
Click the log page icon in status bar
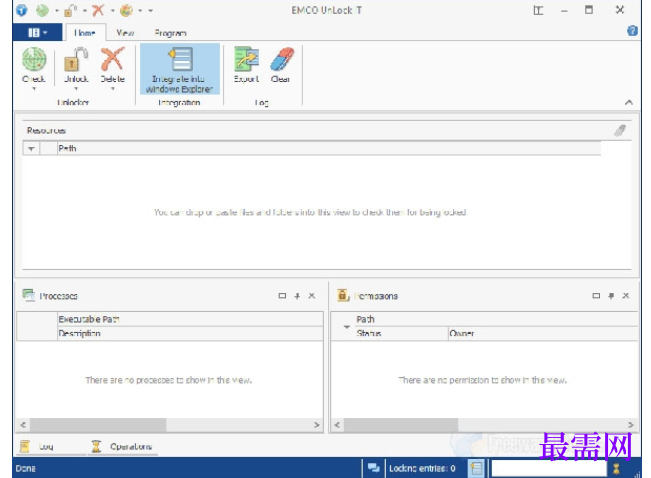pos(476,468)
